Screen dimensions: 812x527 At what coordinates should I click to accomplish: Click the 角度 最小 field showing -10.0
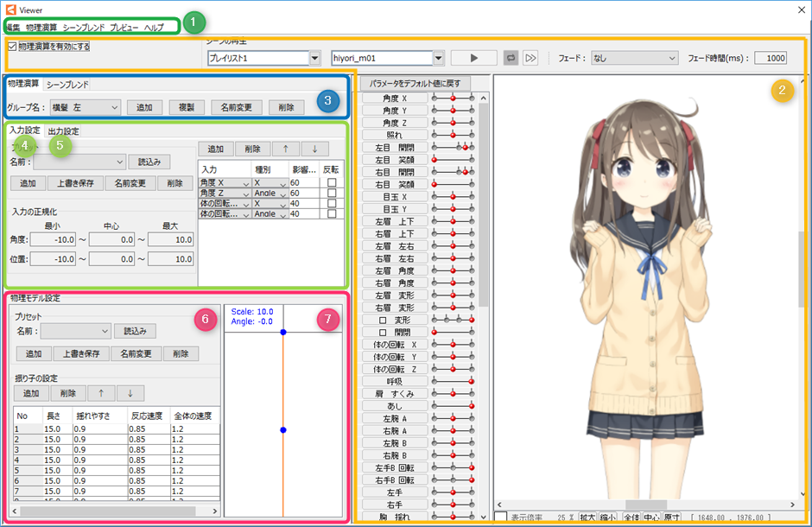[53, 239]
